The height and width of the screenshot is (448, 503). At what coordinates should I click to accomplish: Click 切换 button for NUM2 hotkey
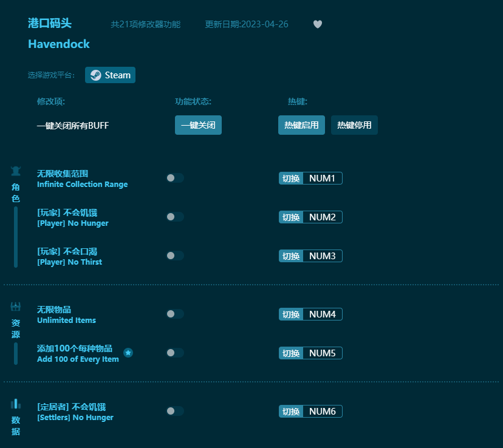coord(291,217)
